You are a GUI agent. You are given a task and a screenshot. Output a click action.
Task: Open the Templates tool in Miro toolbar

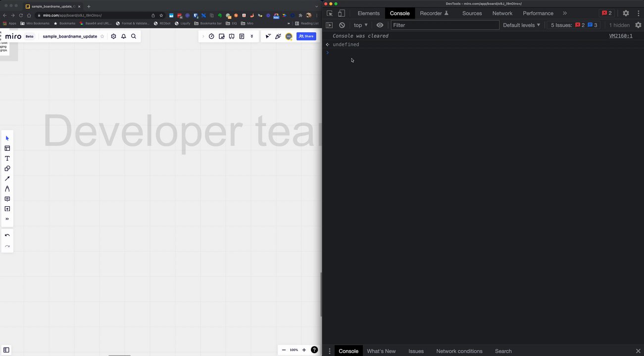click(7, 148)
